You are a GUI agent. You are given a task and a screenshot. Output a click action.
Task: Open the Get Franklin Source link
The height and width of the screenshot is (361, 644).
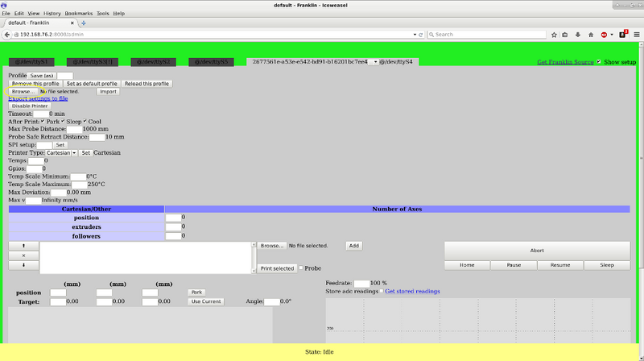(x=565, y=62)
